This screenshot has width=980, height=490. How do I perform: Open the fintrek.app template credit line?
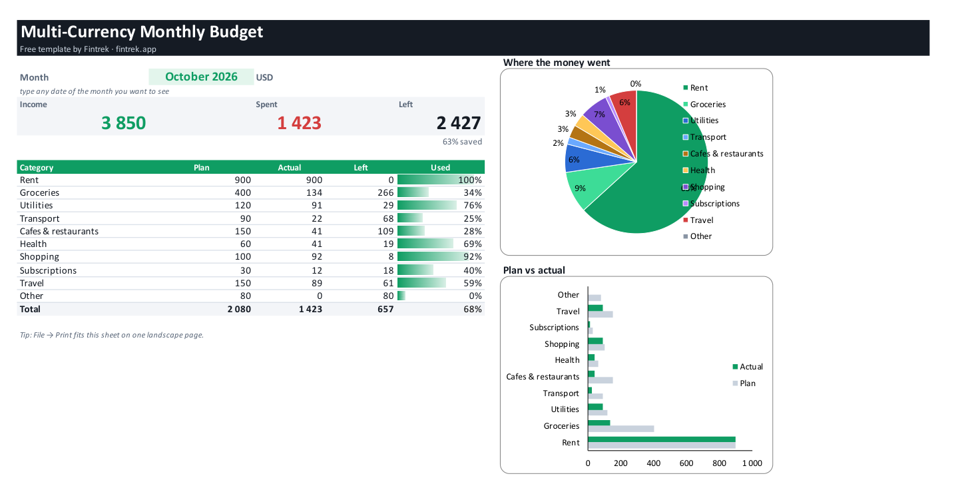(x=88, y=49)
